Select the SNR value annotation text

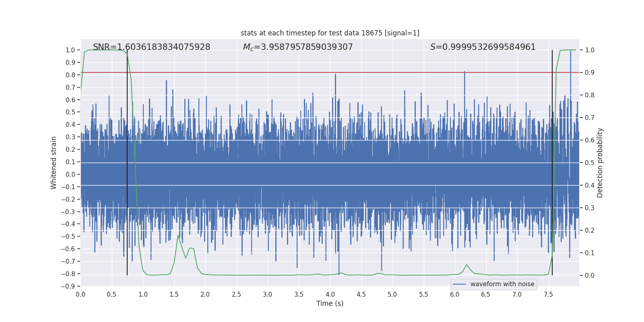point(151,47)
